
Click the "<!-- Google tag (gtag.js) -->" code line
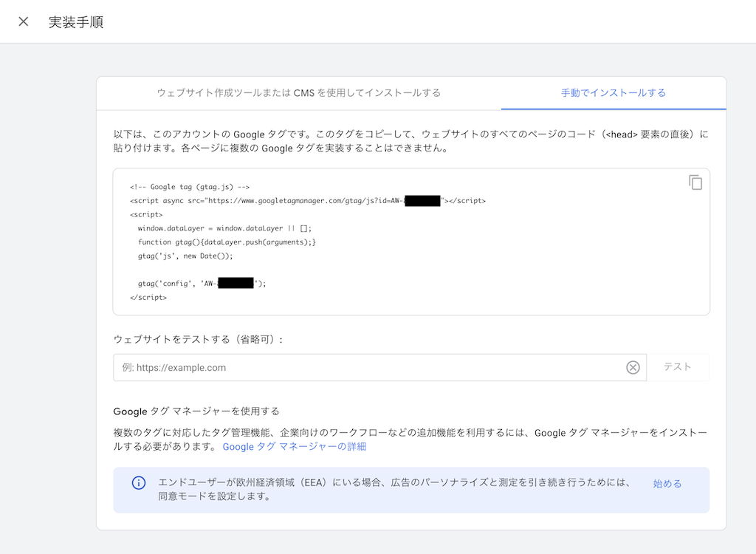[x=190, y=187]
